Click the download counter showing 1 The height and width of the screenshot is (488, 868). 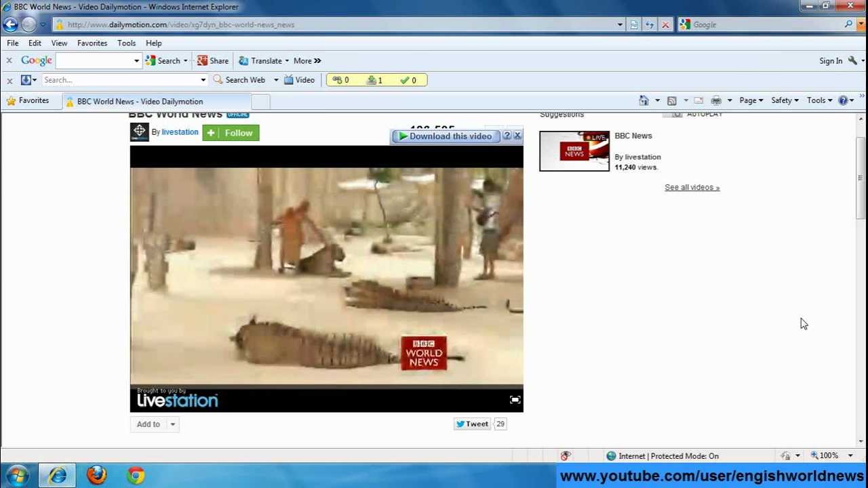[374, 80]
